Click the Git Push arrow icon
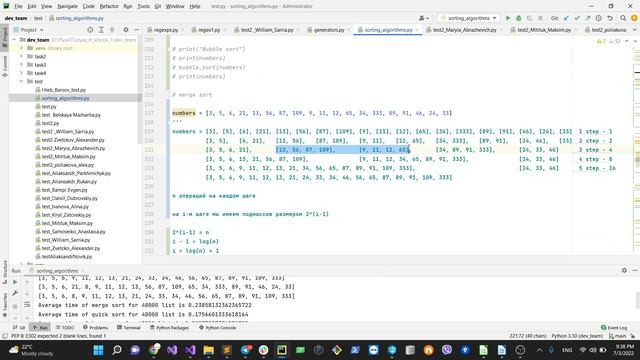Screen dimensions: 640x360 (x=587, y=18)
